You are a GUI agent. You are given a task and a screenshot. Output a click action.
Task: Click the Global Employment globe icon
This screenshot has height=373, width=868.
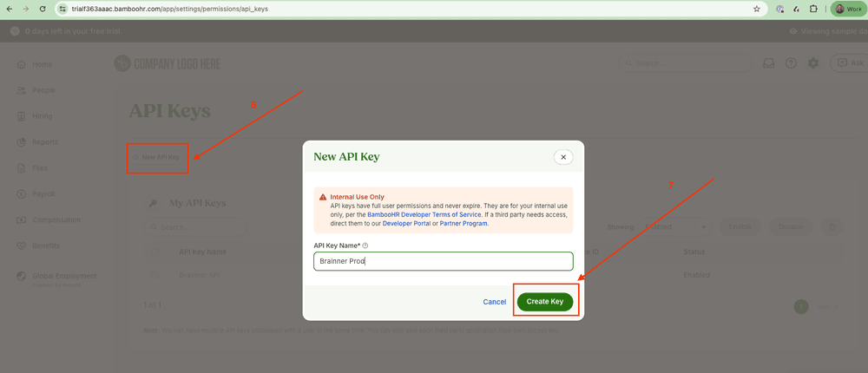pos(22,276)
